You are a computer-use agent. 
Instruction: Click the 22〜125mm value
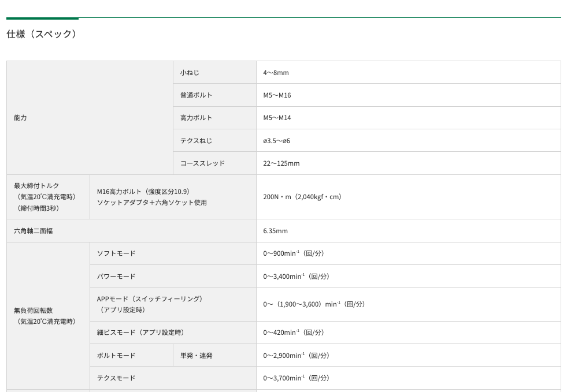pyautogui.click(x=281, y=163)
